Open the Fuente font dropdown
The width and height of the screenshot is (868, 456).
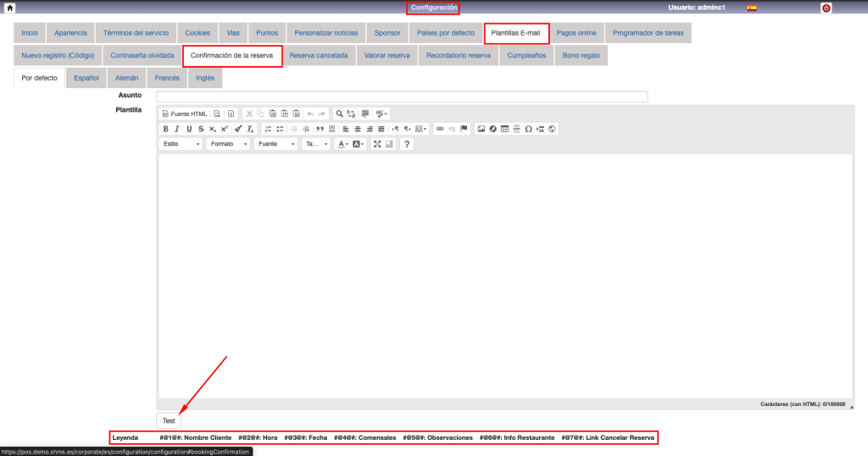pos(276,144)
